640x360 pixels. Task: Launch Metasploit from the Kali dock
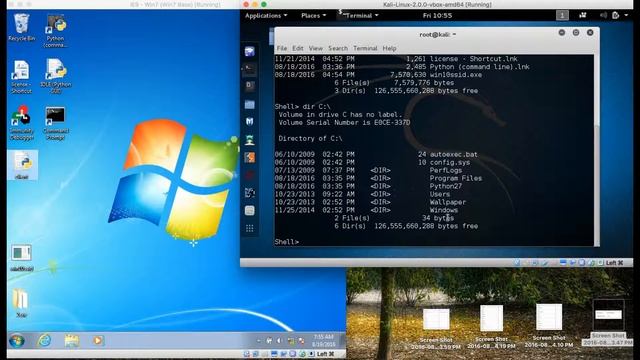[250, 122]
